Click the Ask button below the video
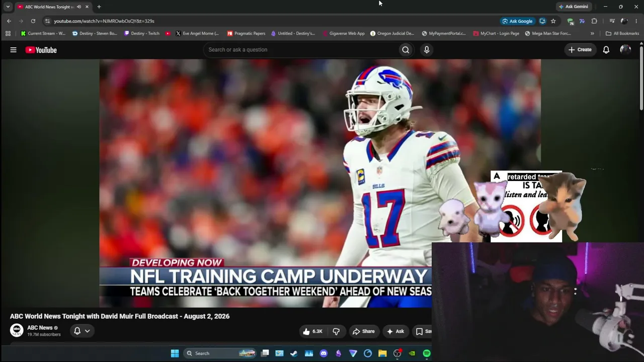The image size is (644, 362). click(x=395, y=331)
